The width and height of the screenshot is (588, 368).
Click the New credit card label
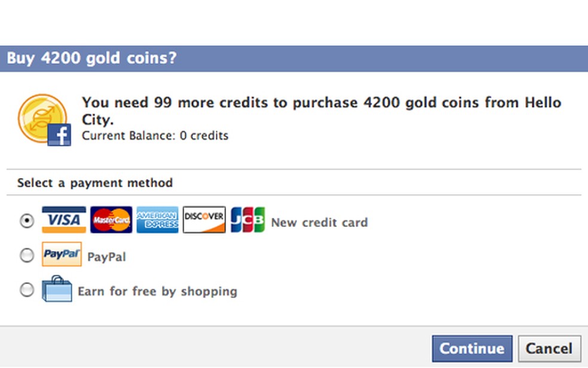[319, 223]
